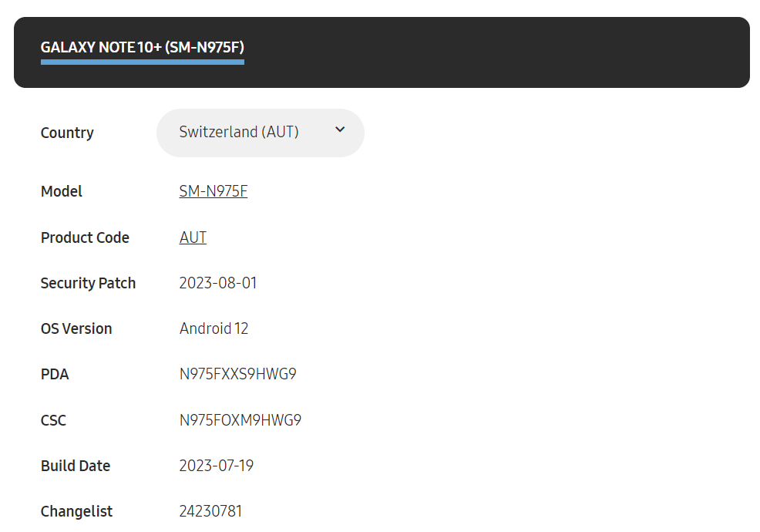Viewport: 760px width, 532px height.
Task: Select the security patch date 2023-08-01
Action: 218,283
